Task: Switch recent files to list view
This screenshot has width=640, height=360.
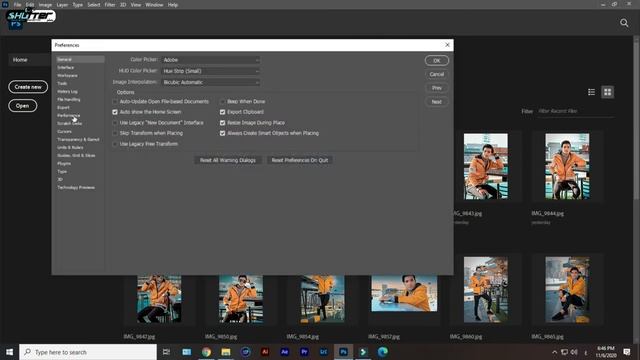Action: tap(591, 92)
